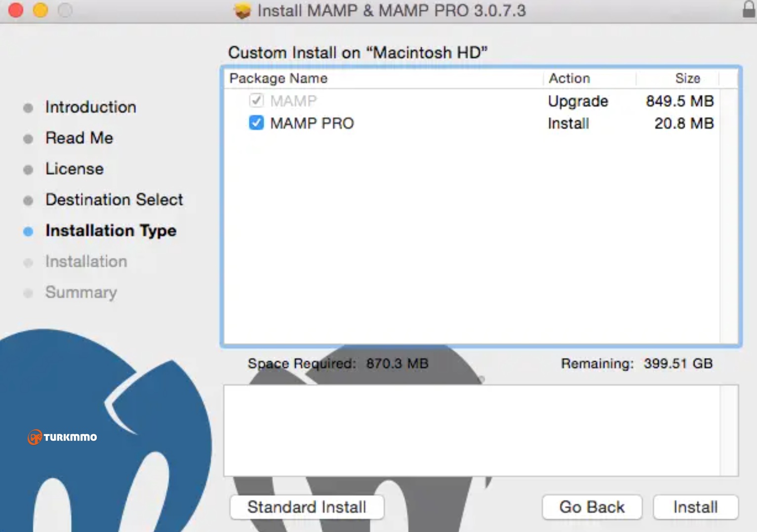Click the lock icon in the title bar
The width and height of the screenshot is (757, 532).
pos(749,9)
